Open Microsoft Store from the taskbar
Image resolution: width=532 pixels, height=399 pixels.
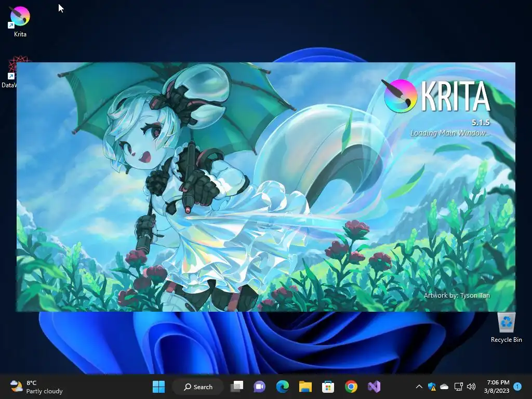[328, 387]
